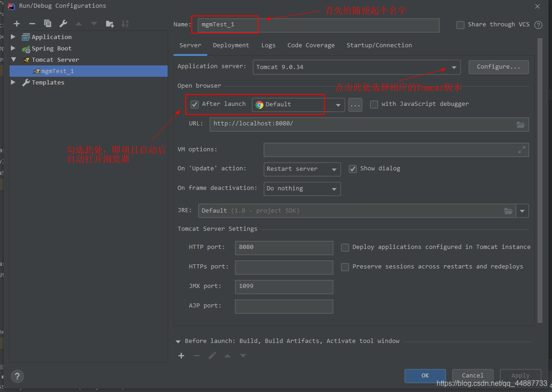Toggle the Show dialog checkbox
Screen dimensions: 552x392
353,169
